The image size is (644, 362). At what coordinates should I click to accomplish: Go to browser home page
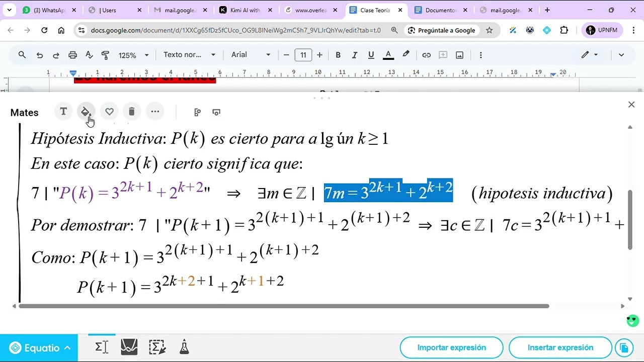61,30
